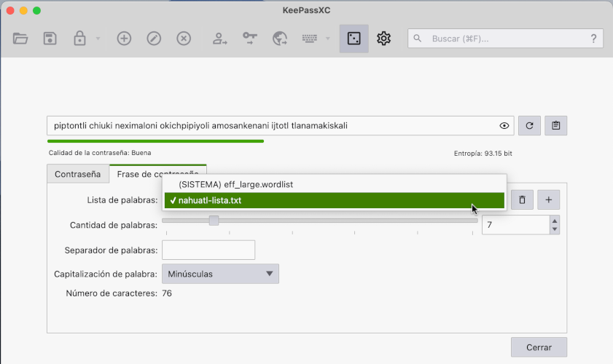Image resolution: width=613 pixels, height=364 pixels.
Task: Delete entry with the X circle icon
Action: [x=184, y=39]
